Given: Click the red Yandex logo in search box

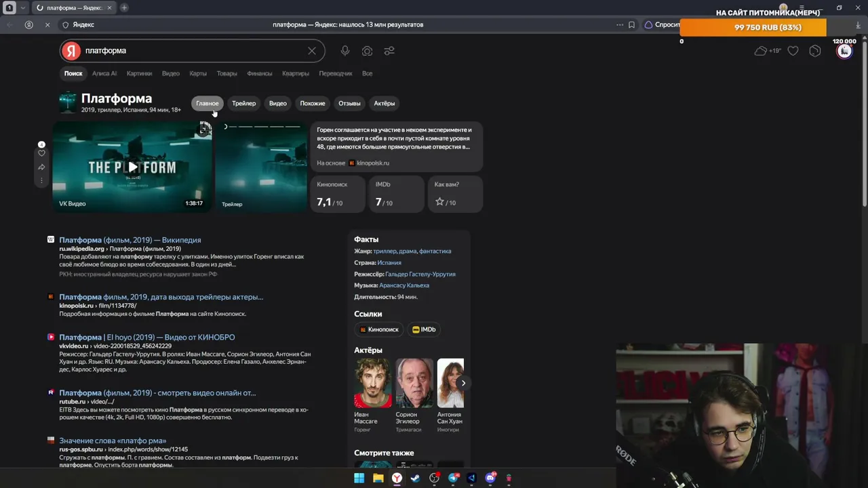Looking at the screenshot, I should [x=71, y=51].
